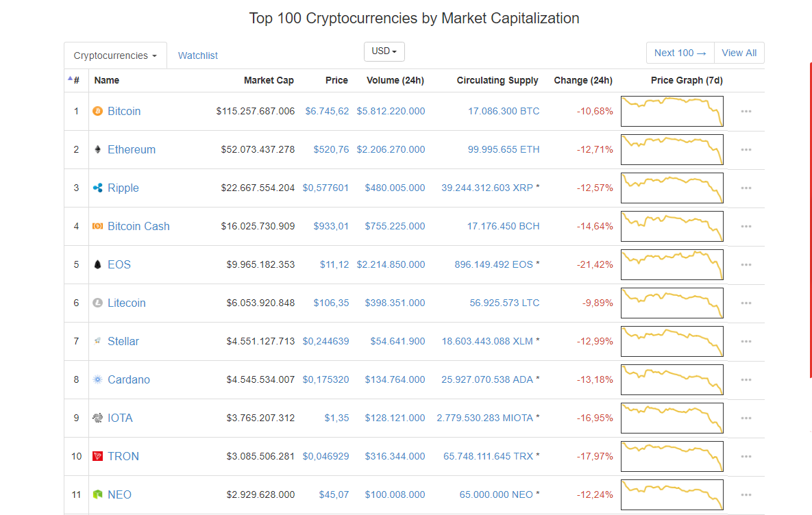812x515 pixels.
Task: Open the TRON 7d price graph
Action: click(672, 456)
